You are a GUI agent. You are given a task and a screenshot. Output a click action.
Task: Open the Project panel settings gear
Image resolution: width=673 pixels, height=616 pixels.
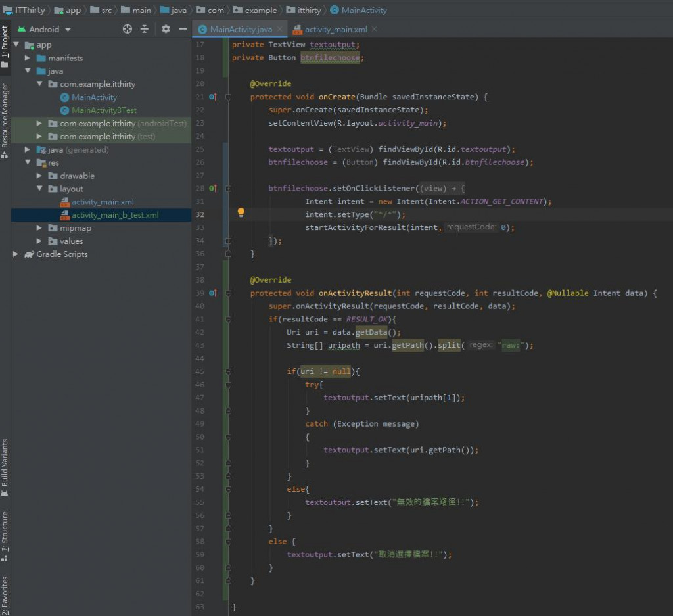pos(166,29)
